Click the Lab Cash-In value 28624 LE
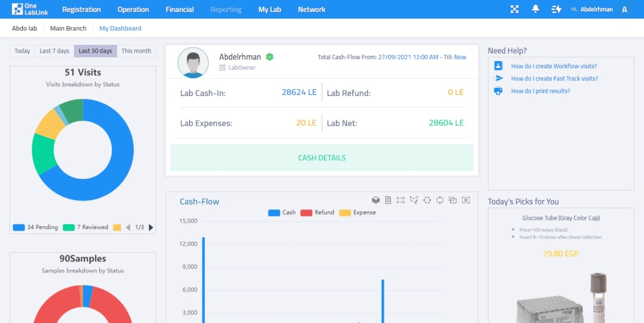 pyautogui.click(x=299, y=92)
